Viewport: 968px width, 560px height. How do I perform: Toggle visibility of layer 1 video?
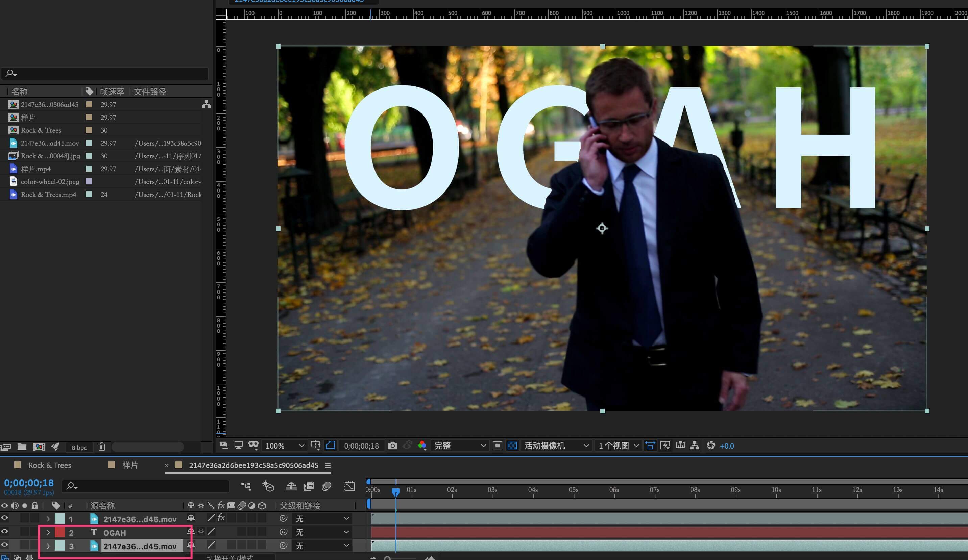pyautogui.click(x=5, y=518)
